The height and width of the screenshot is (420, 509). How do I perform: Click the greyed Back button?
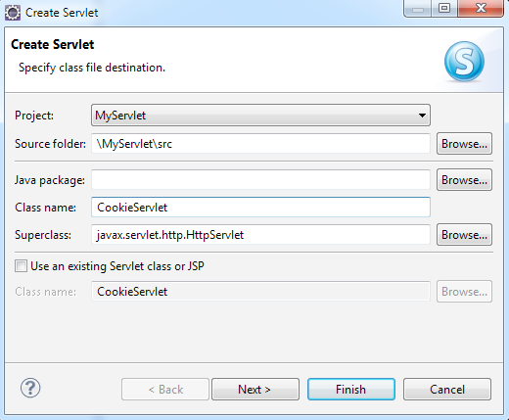165,390
